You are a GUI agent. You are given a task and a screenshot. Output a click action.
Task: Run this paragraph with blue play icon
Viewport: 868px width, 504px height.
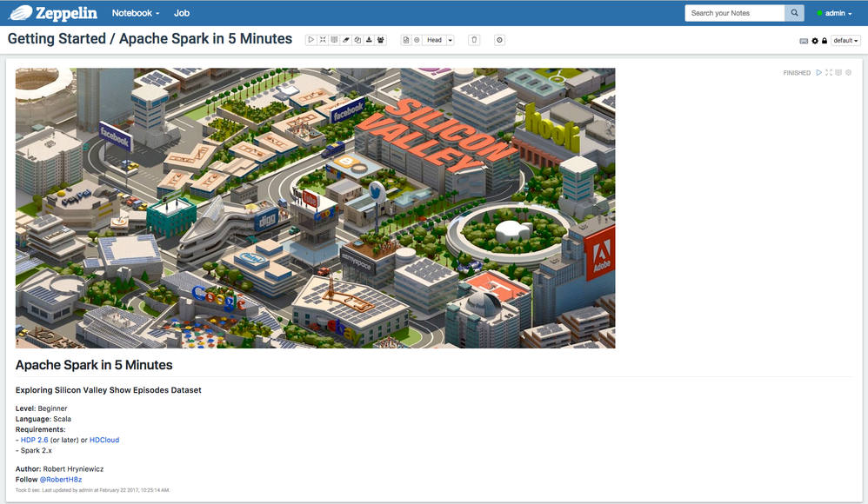coord(818,72)
